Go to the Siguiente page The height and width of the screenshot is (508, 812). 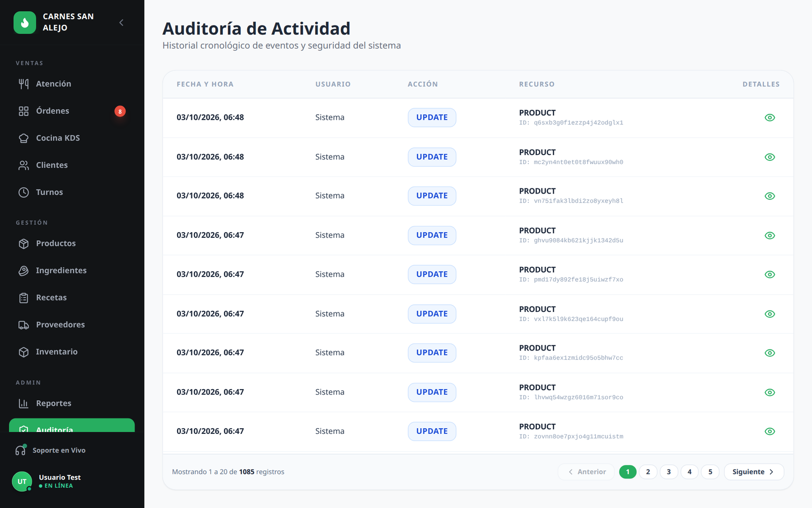(754, 472)
